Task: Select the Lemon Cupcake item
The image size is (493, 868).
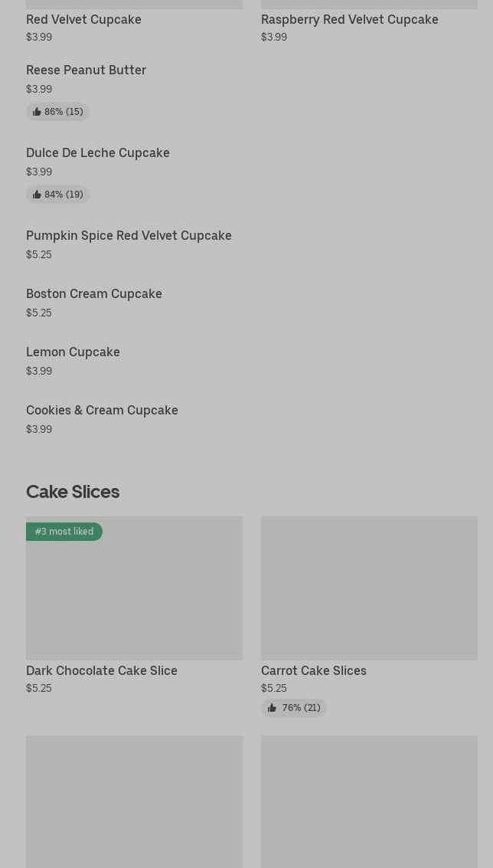Action: click(x=73, y=352)
